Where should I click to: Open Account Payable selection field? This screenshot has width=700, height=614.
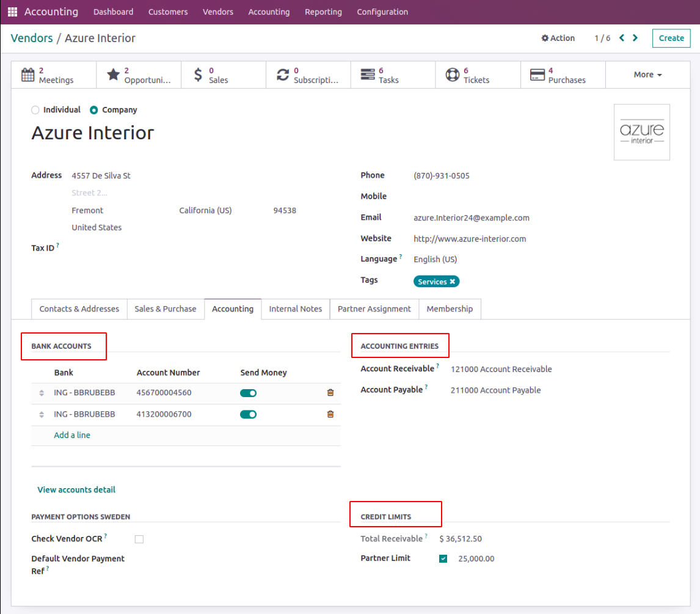pos(495,390)
